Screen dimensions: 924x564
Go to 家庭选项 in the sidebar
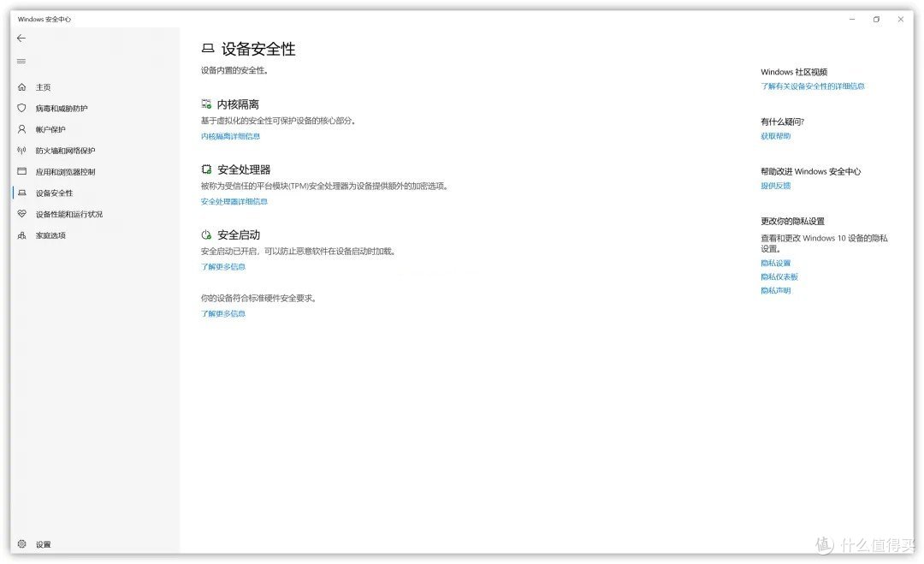pyautogui.click(x=50, y=235)
